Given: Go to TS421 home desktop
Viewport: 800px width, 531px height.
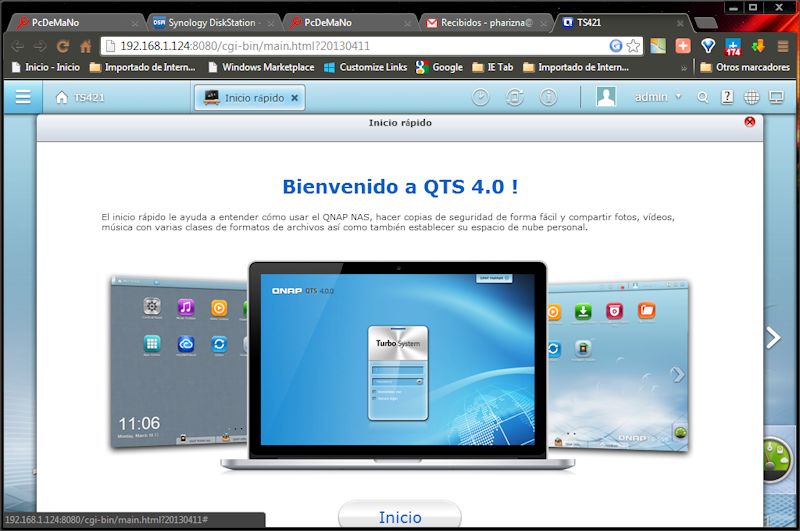Looking at the screenshot, I should (80, 97).
